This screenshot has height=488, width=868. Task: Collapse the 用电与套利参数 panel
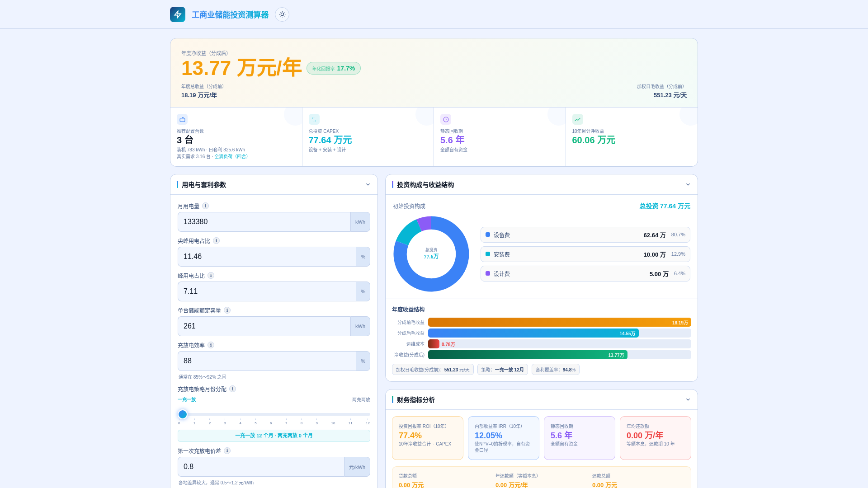[x=368, y=184]
